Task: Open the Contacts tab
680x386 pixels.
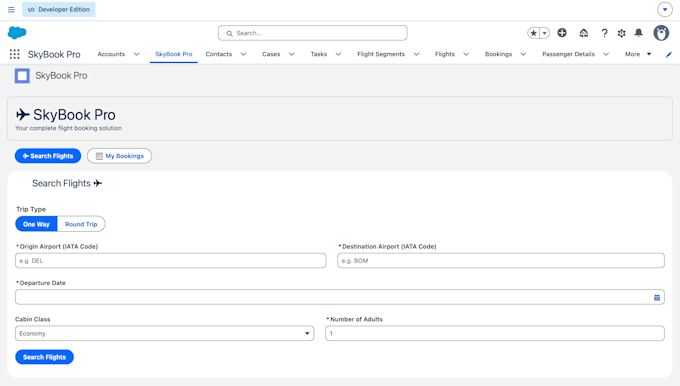Action: pyautogui.click(x=219, y=54)
